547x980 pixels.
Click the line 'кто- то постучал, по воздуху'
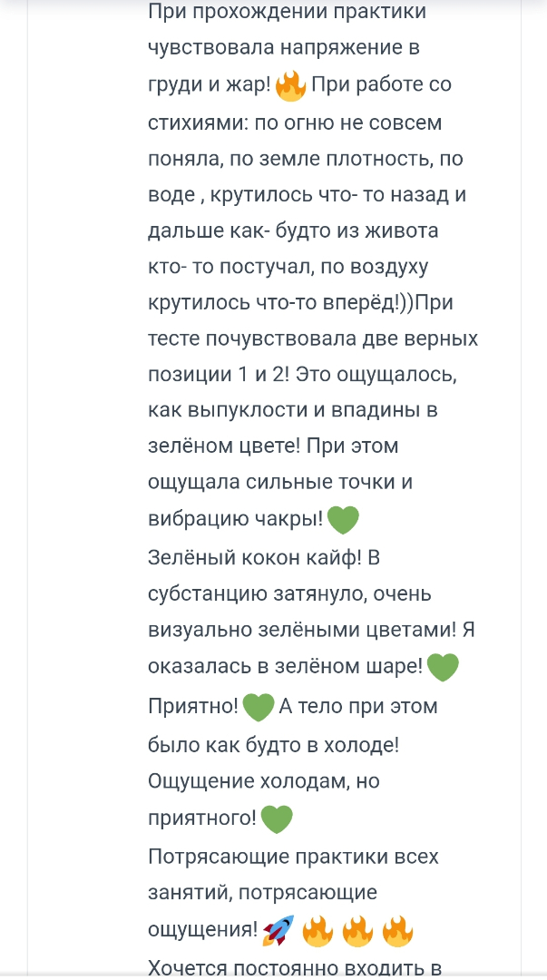click(x=288, y=267)
